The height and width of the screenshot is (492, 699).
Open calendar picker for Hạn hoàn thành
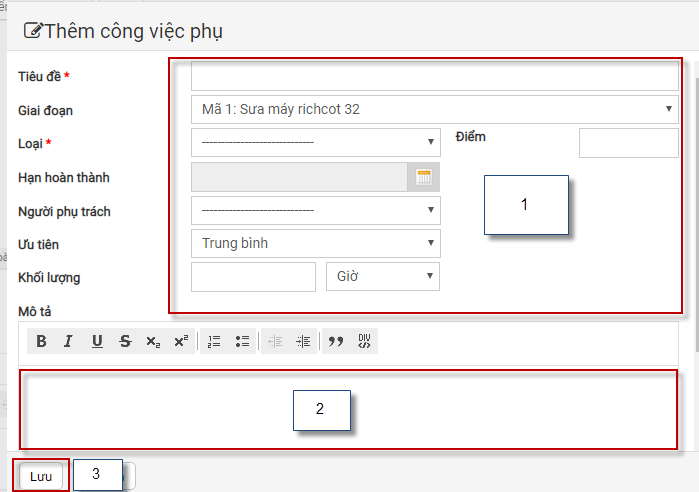[x=424, y=177]
